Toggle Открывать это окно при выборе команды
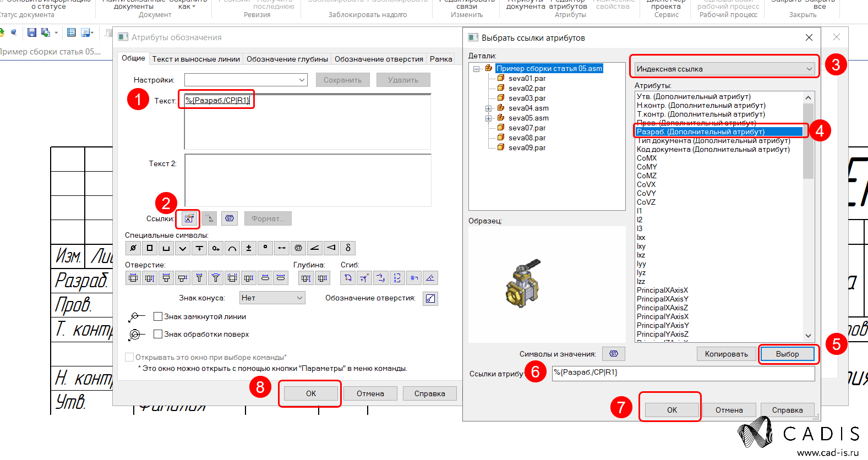Viewport: 868px width, 460px height. [129, 357]
